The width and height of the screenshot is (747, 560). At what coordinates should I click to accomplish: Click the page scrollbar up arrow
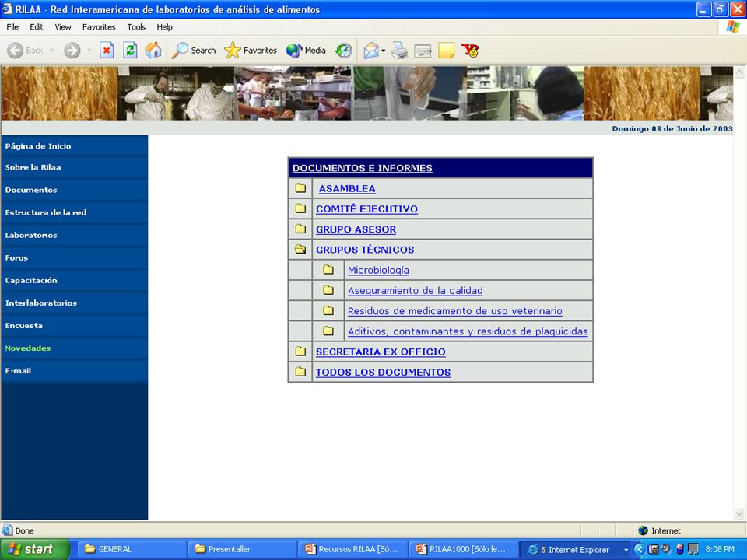(739, 72)
